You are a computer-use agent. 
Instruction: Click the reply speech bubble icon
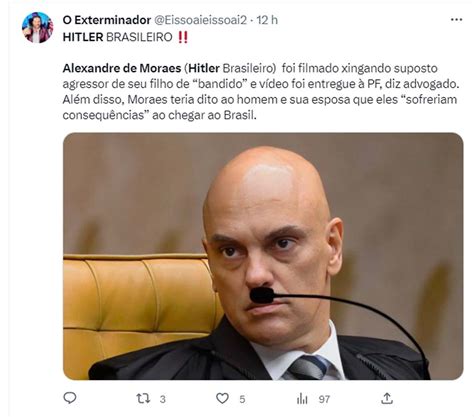click(x=70, y=398)
